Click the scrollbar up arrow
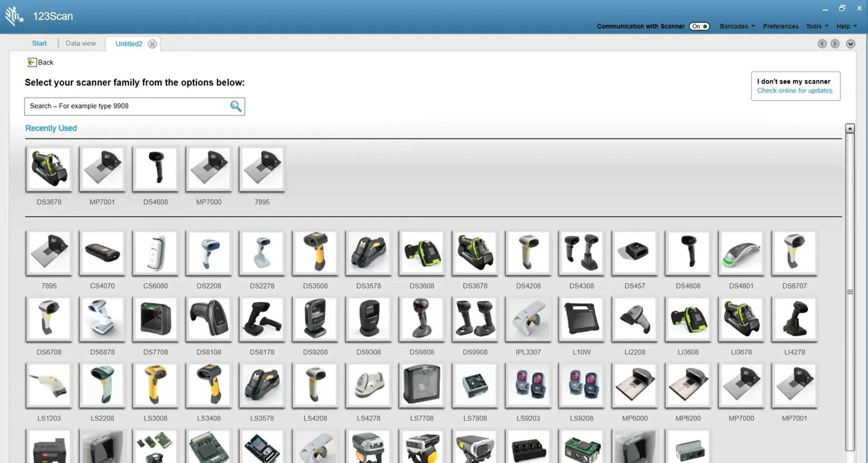The height and width of the screenshot is (463, 868). pos(850,128)
